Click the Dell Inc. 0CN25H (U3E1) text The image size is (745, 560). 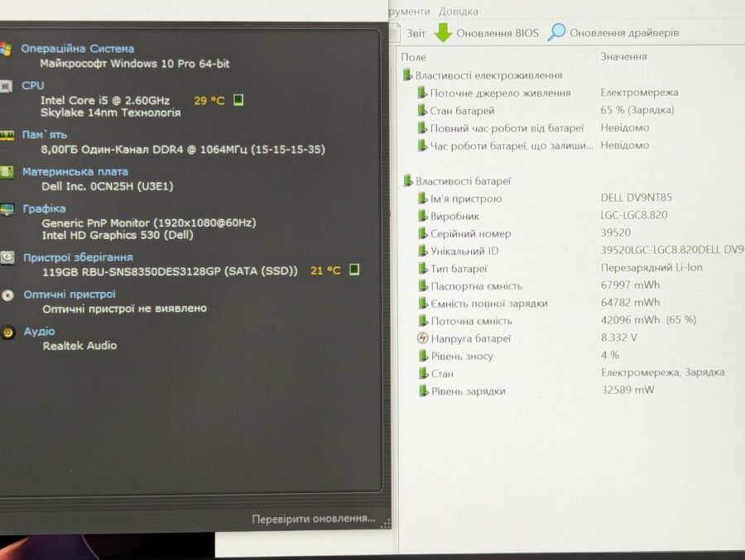tap(108, 186)
